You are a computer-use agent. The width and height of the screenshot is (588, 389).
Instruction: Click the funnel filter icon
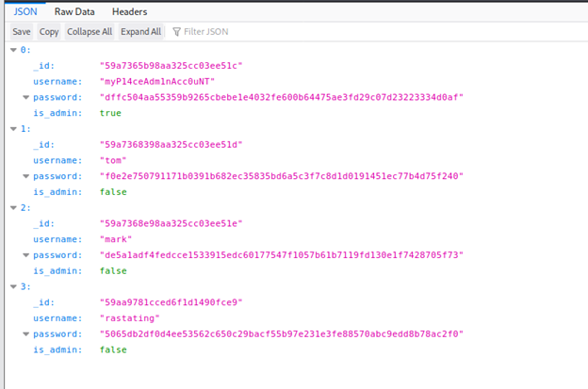176,31
